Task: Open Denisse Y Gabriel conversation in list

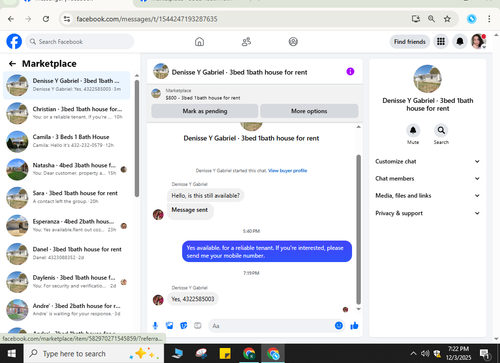Action: tap(67, 85)
